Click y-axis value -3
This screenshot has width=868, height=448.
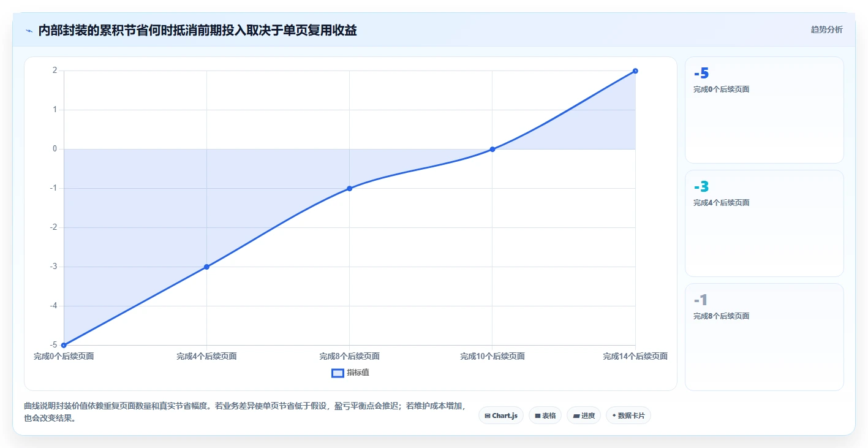click(53, 267)
